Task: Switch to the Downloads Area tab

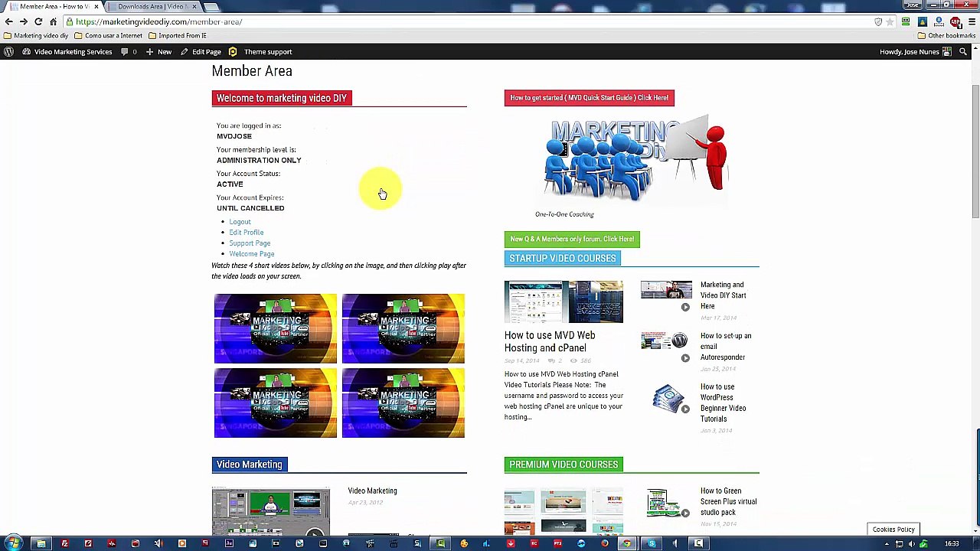Action: pyautogui.click(x=152, y=6)
